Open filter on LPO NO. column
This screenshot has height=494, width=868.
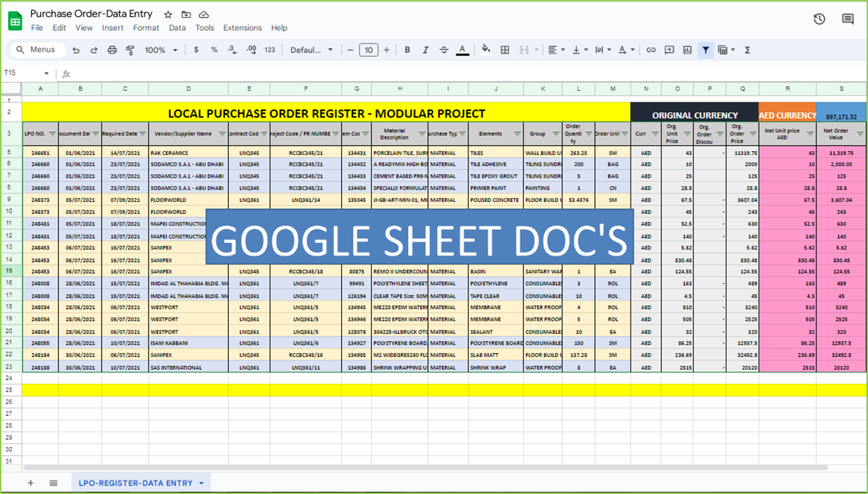[x=53, y=134]
